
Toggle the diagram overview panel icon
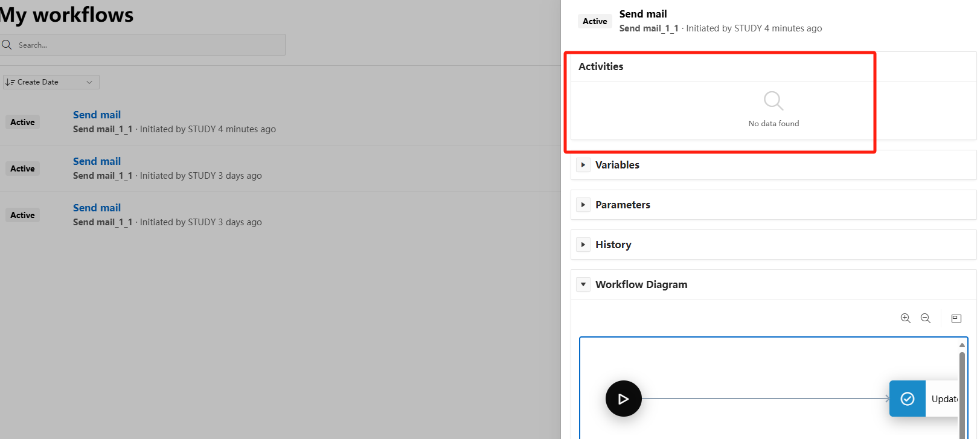tap(956, 318)
